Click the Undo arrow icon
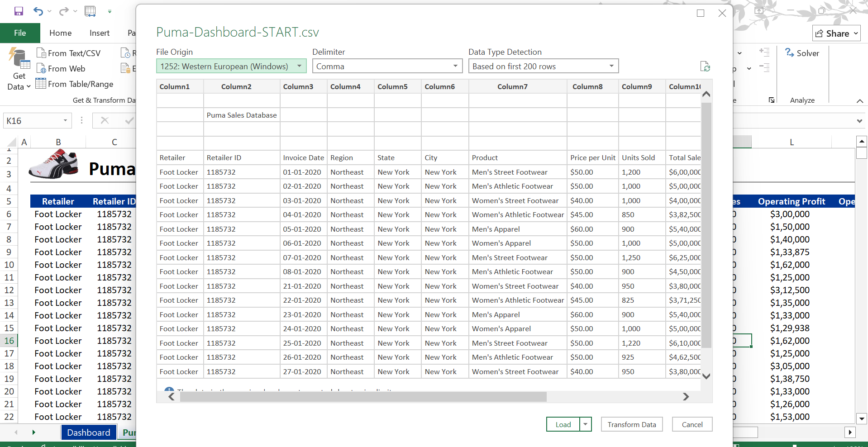Viewport: 868px width, 447px height. click(x=38, y=11)
